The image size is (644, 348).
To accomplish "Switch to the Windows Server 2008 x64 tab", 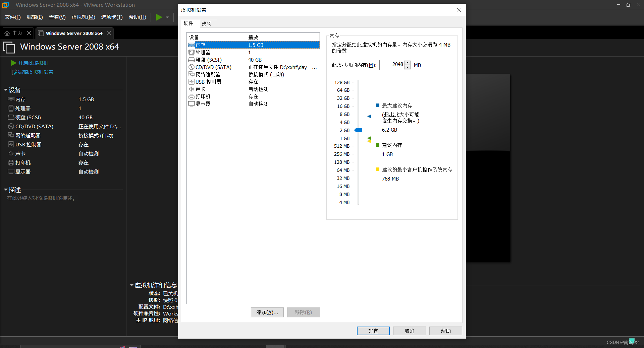I will coord(74,33).
